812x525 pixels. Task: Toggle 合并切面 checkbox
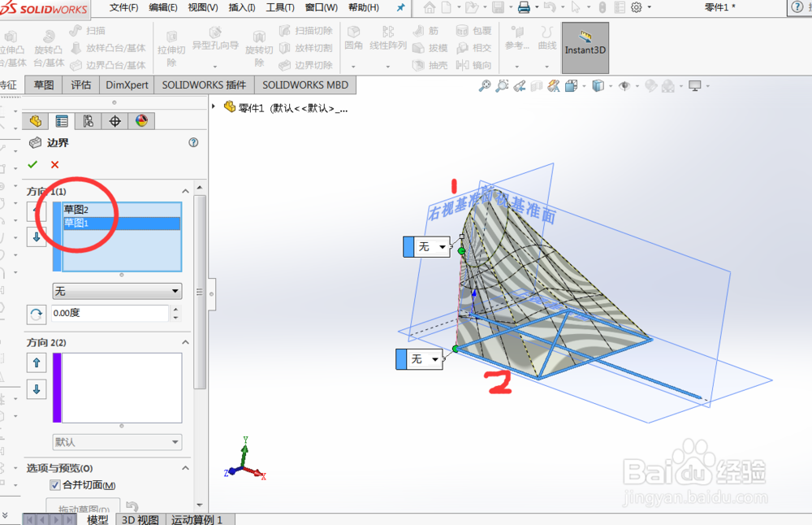[55, 485]
